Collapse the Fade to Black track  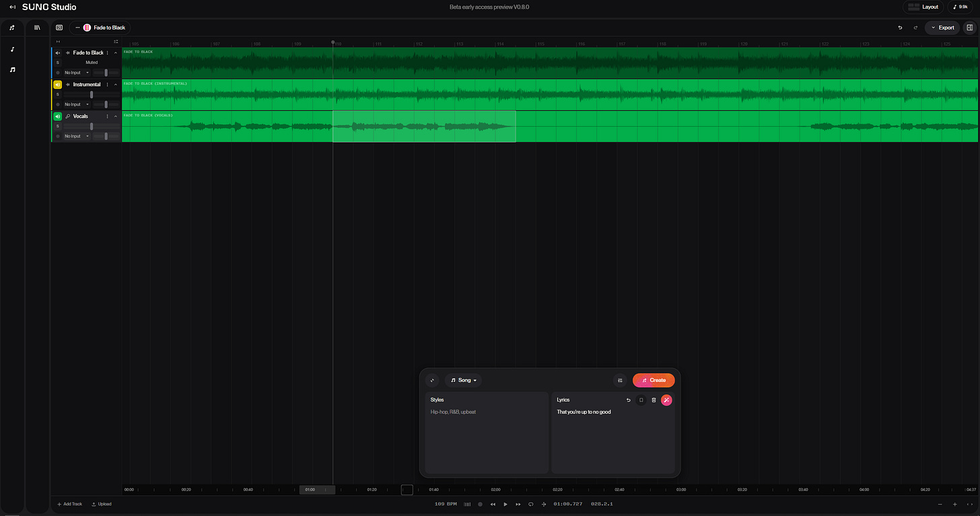coord(116,52)
